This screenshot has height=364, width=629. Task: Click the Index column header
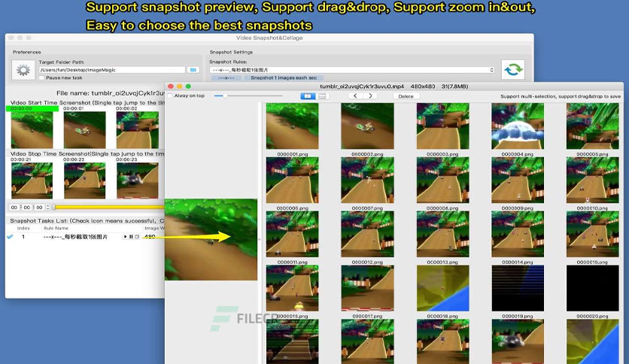pos(23,228)
